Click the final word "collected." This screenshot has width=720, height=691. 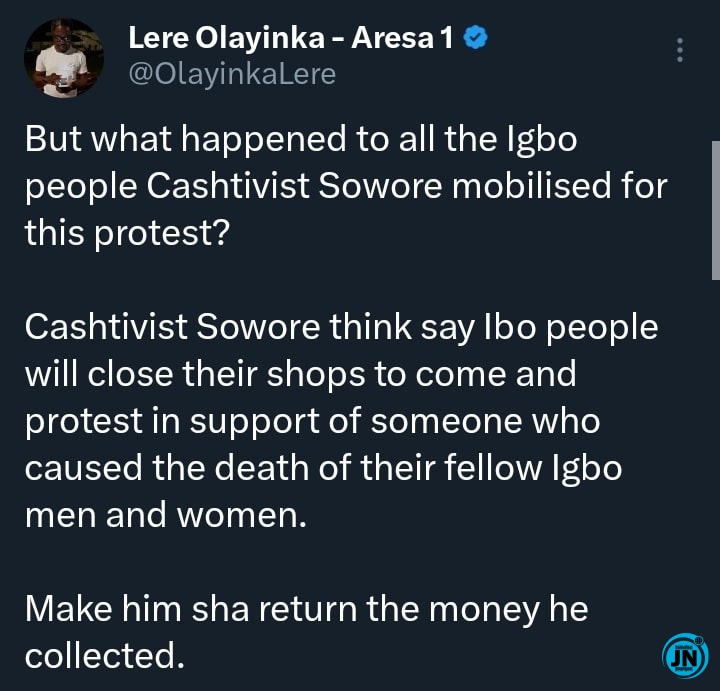point(105,654)
